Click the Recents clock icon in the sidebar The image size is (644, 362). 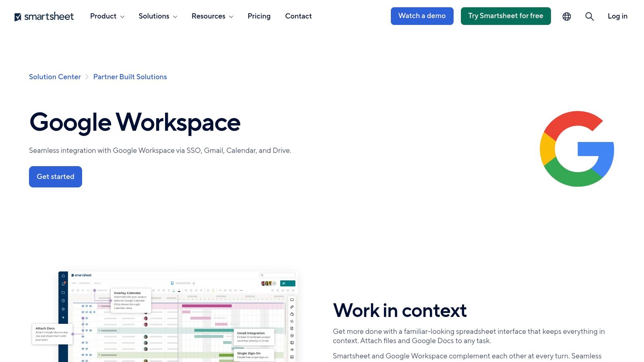[x=63, y=300]
